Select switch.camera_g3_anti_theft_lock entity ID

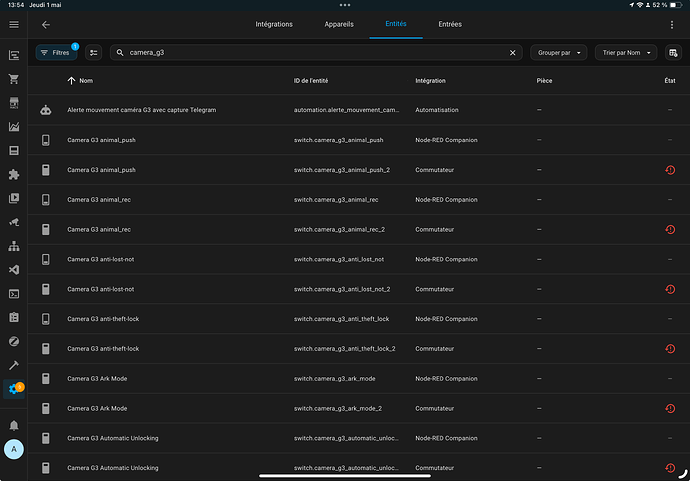point(341,319)
